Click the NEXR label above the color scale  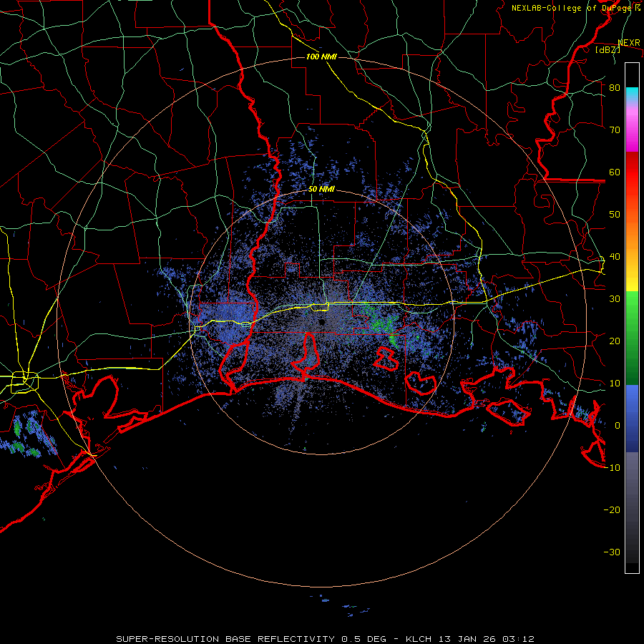click(629, 43)
